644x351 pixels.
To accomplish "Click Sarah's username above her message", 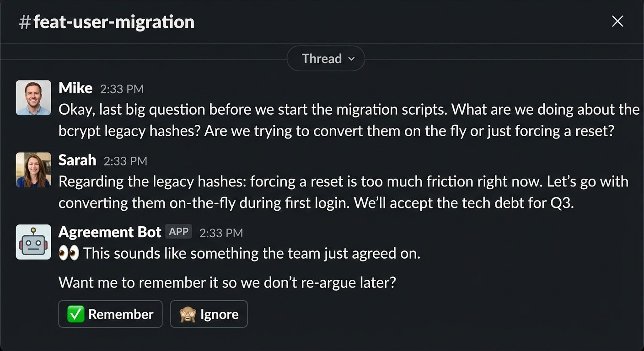I will (x=77, y=160).
